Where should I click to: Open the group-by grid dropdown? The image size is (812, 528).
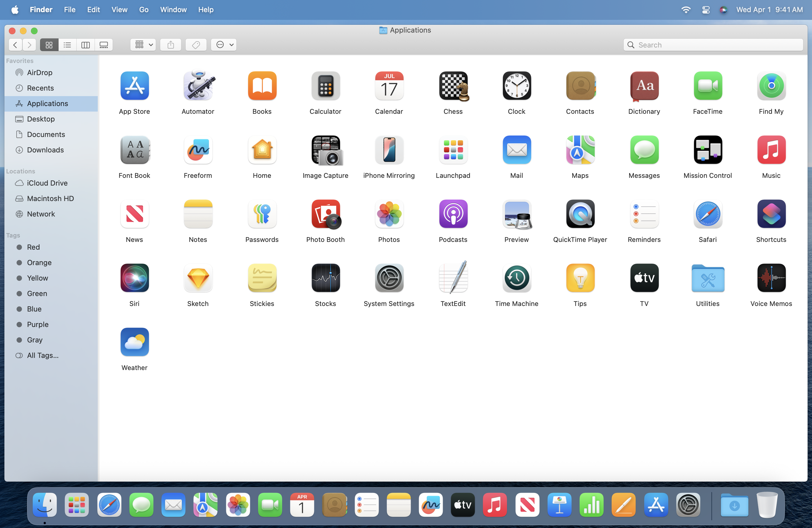[x=143, y=45]
